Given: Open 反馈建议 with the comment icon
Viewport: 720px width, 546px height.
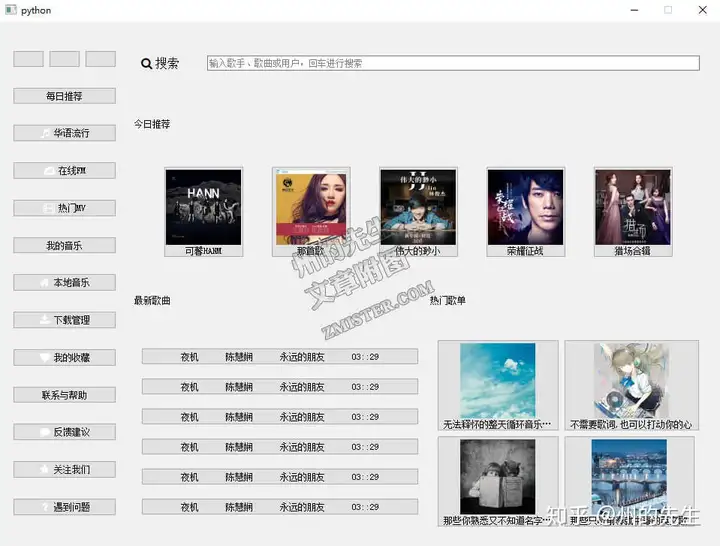Looking at the screenshot, I should [x=64, y=432].
